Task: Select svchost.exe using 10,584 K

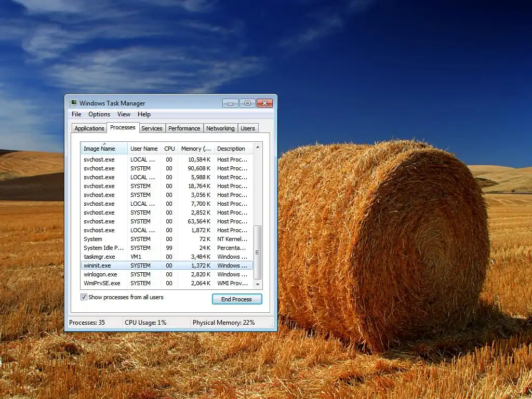Action: point(167,160)
